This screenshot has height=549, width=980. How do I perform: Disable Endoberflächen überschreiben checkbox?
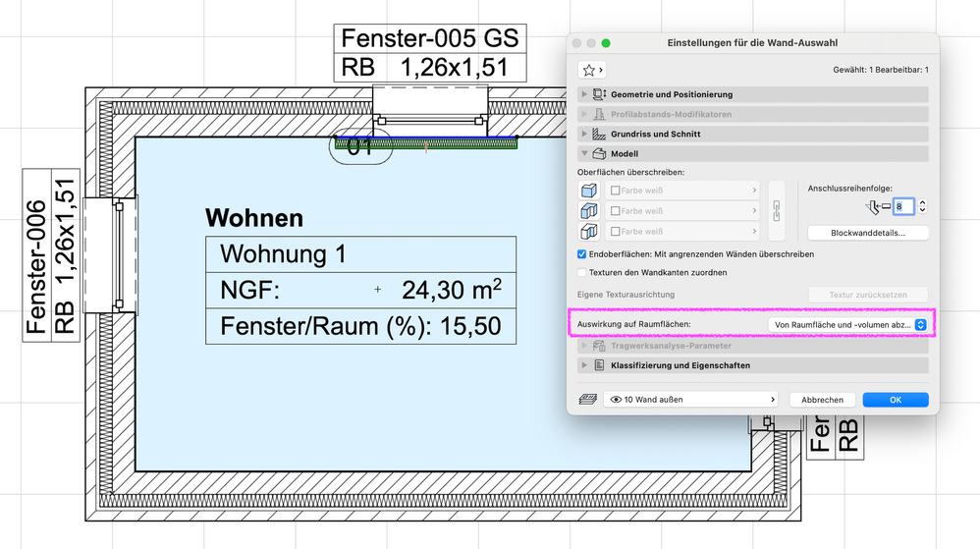(582, 254)
